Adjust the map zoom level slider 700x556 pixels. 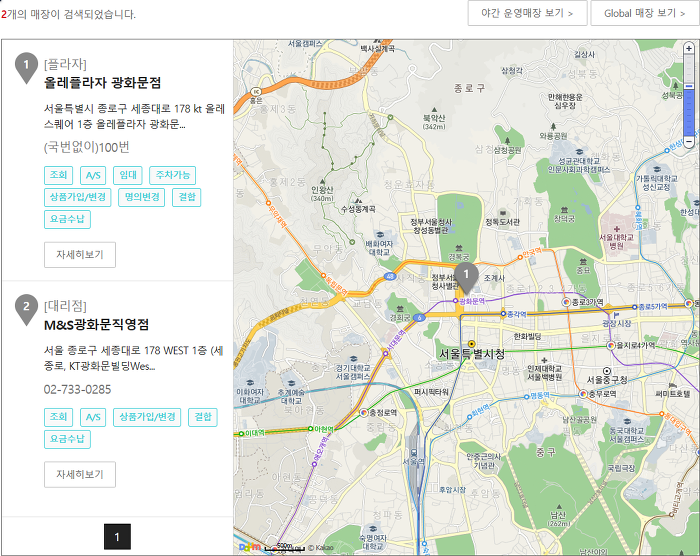coord(689,86)
